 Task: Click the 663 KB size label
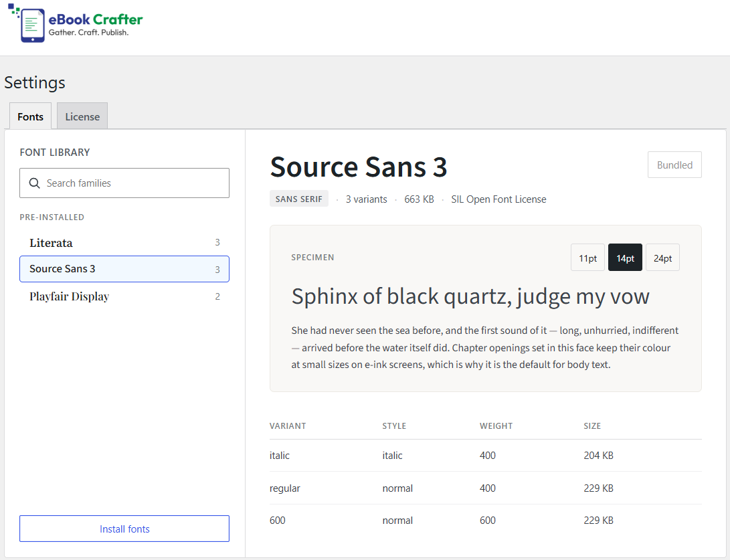(419, 199)
